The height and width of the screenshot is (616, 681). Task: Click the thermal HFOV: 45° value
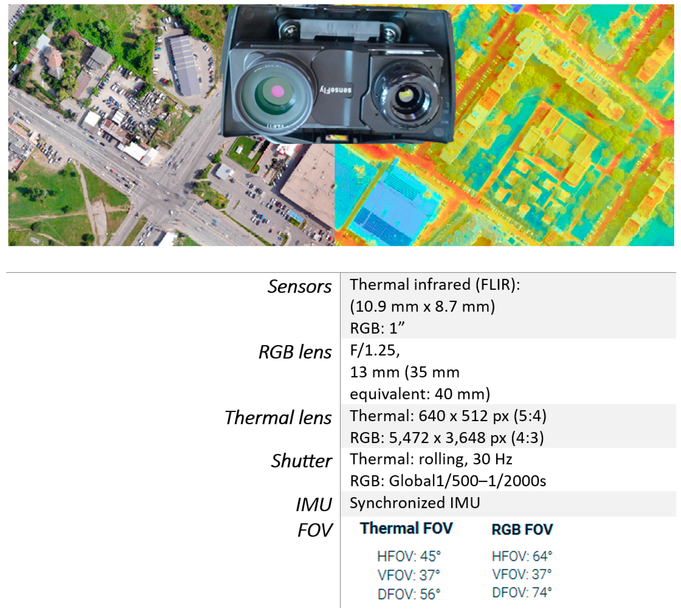409,556
